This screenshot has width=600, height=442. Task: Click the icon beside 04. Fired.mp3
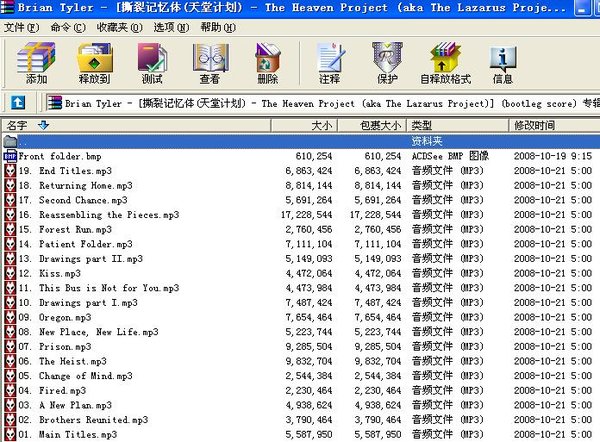[x=10, y=391]
